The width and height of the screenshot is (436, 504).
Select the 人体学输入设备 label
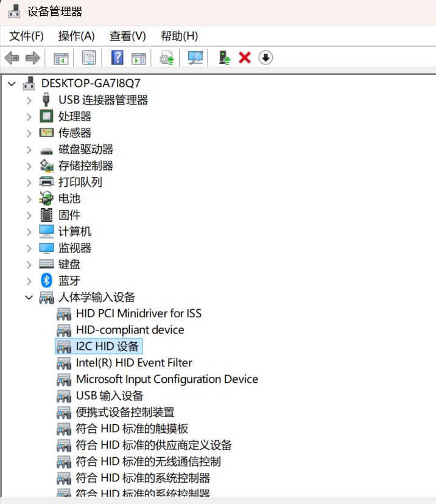(x=96, y=297)
